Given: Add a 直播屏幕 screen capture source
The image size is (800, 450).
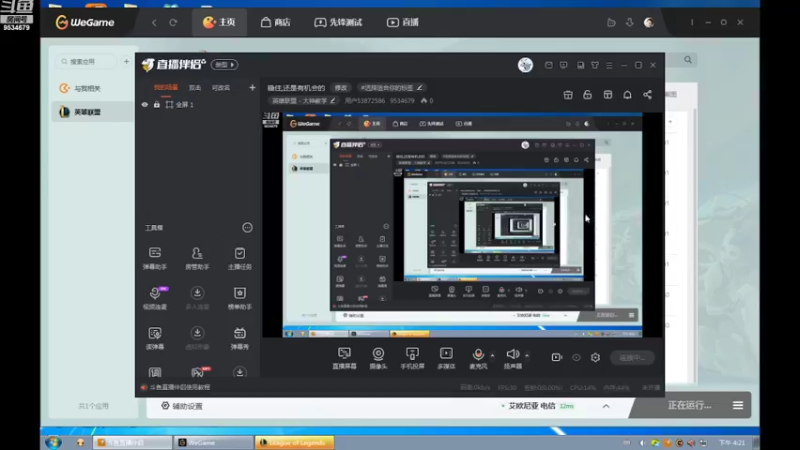Looking at the screenshot, I should pos(344,358).
